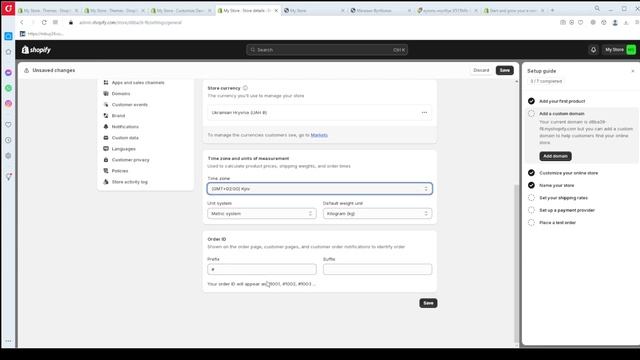Image resolution: width=640 pixels, height=360 pixels.
Task: Focus the Order ID Suffix field
Action: (x=377, y=269)
